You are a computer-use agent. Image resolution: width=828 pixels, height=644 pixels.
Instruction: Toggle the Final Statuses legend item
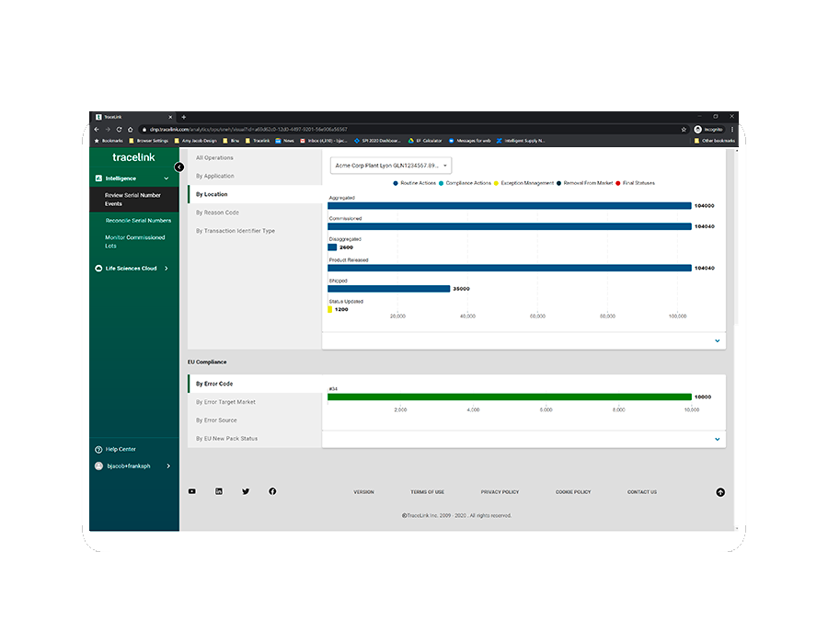(x=635, y=183)
